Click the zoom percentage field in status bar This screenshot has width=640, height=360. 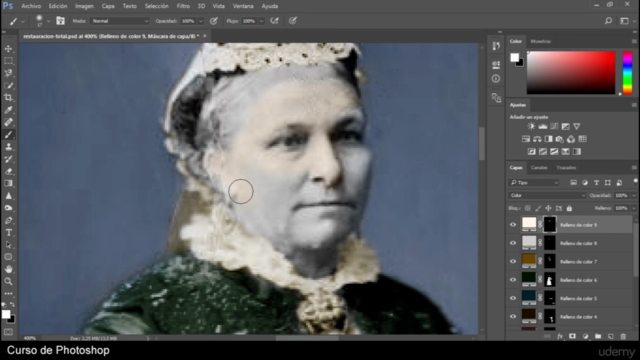click(30, 338)
